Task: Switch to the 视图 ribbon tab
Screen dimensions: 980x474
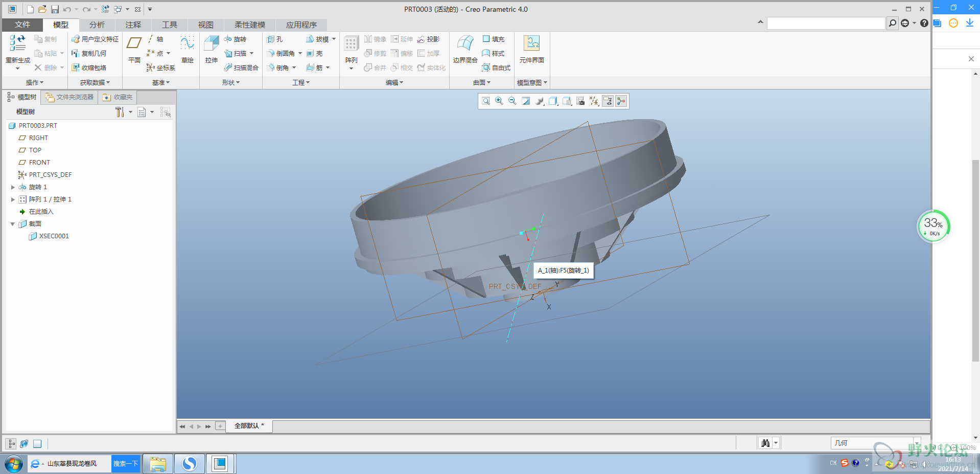Action: 206,25
